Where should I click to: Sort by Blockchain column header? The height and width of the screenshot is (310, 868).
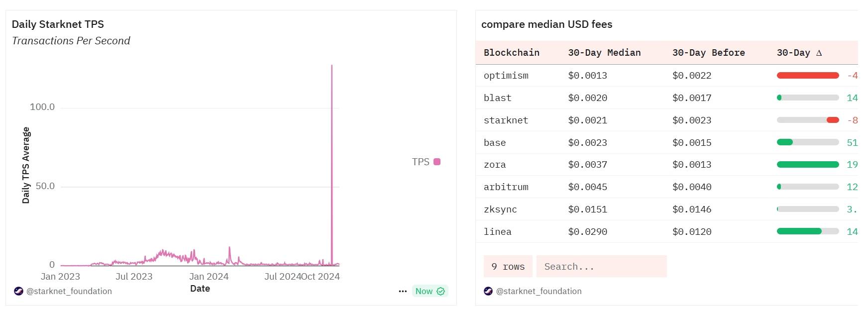click(x=512, y=53)
